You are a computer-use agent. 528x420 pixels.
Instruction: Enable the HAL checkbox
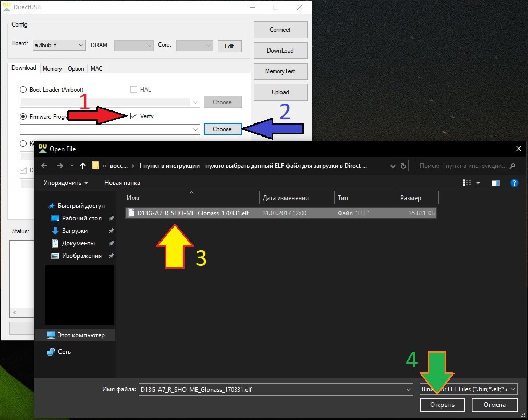tap(134, 90)
